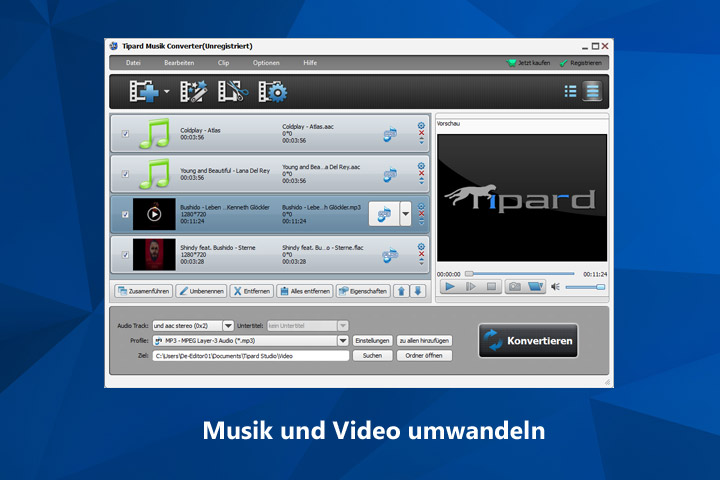Screen dimensions: 720x480
Task: Open Hilfe menu
Action: pyautogui.click(x=310, y=63)
